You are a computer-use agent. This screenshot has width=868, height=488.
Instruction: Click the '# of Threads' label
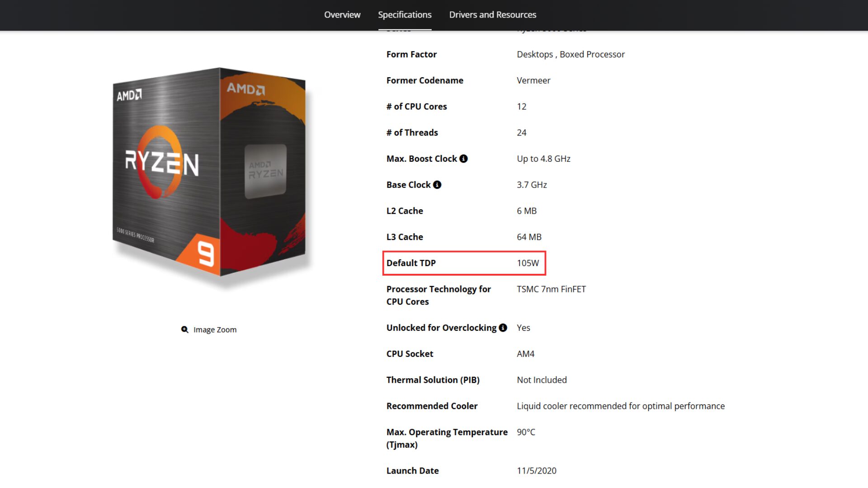[412, 133]
